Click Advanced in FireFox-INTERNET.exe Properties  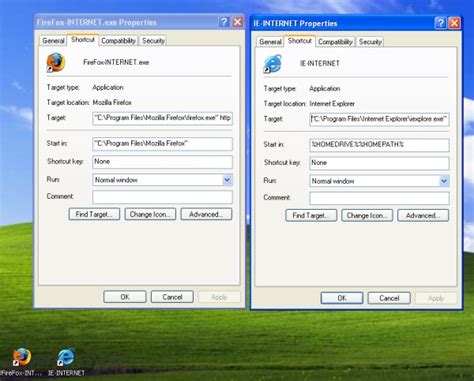206,214
